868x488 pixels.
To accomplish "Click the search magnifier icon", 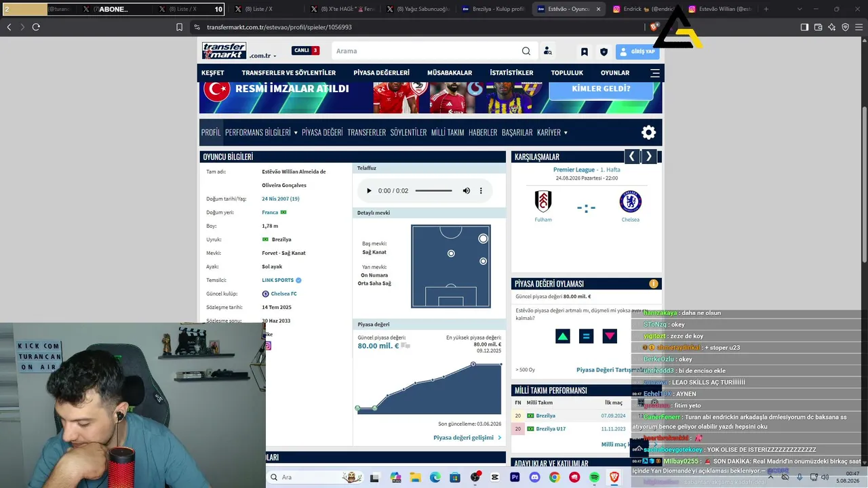I will click(x=526, y=51).
